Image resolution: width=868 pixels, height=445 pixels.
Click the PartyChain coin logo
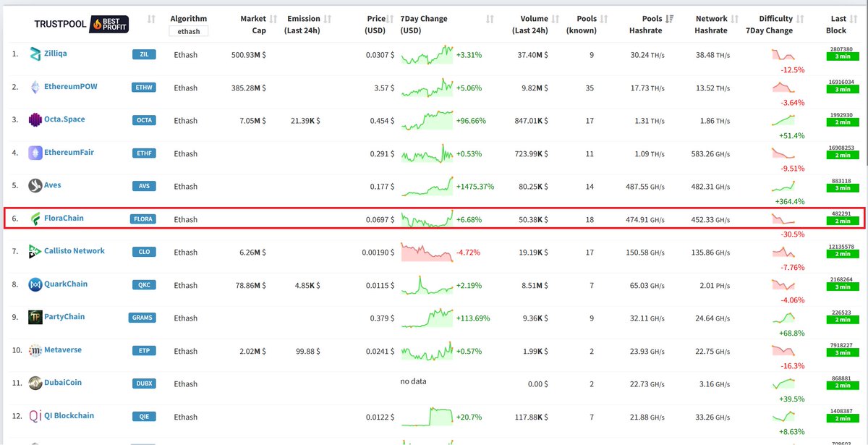click(x=35, y=318)
